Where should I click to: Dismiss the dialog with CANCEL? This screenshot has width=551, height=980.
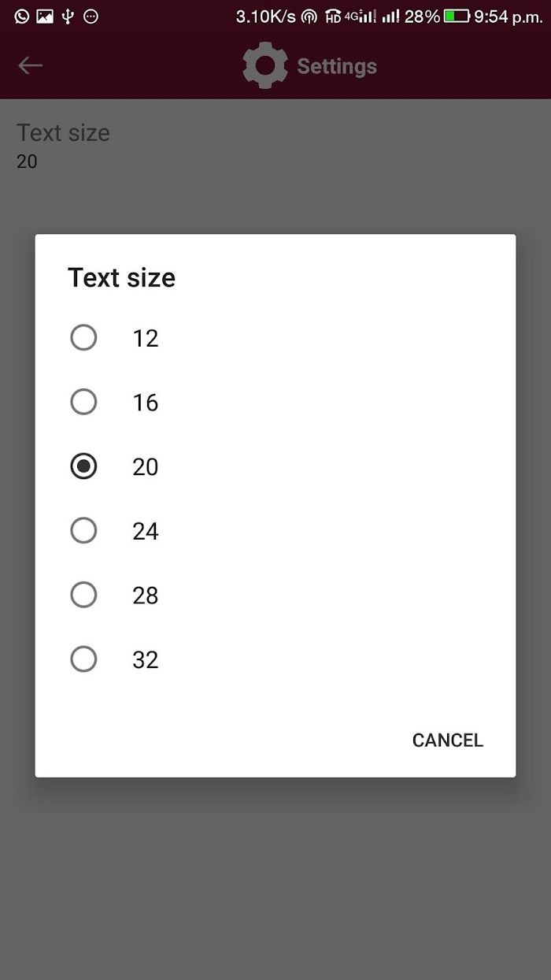point(448,741)
